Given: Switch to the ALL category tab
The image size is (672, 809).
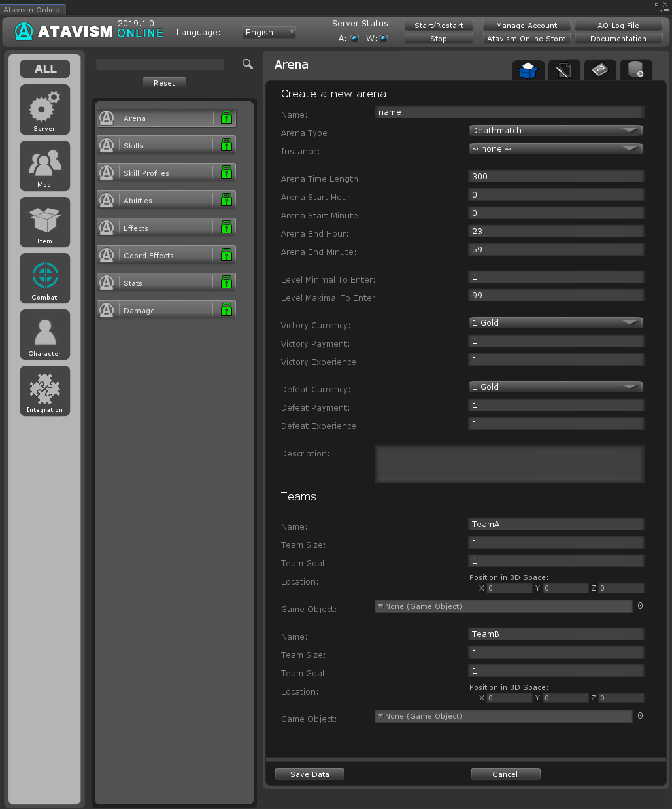Looking at the screenshot, I should tap(45, 69).
